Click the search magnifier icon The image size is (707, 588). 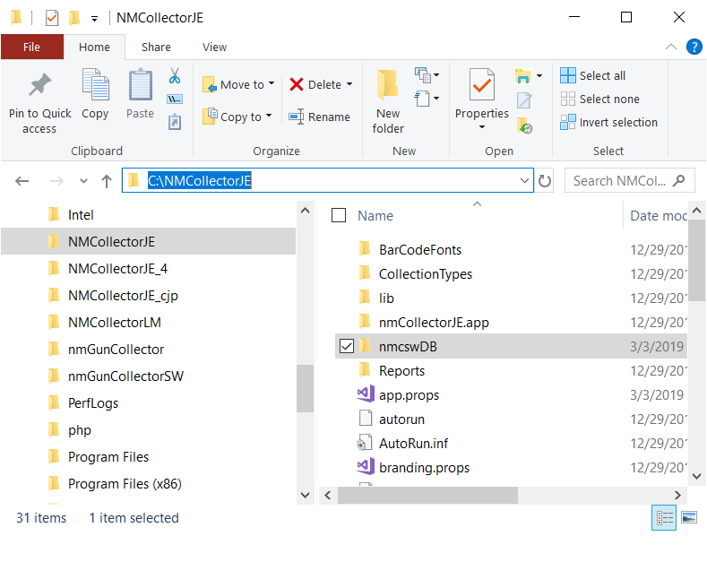pos(678,181)
